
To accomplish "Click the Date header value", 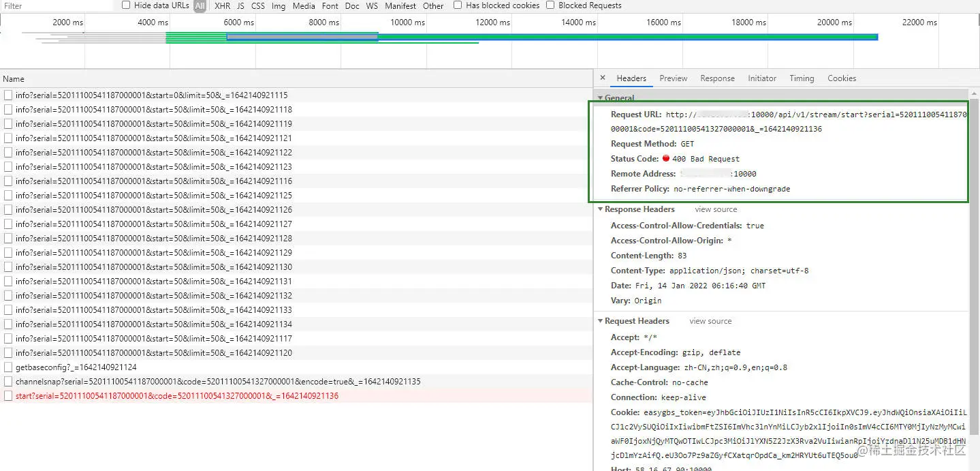I will [699, 286].
